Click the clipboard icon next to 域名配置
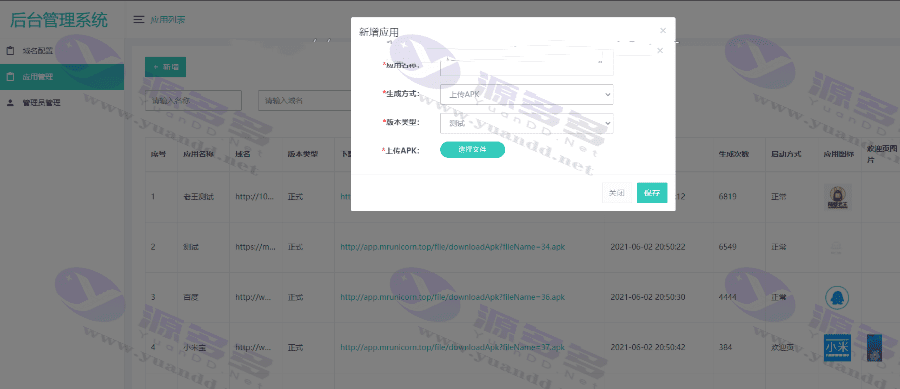Screen dimensions: 900x389 (10, 50)
